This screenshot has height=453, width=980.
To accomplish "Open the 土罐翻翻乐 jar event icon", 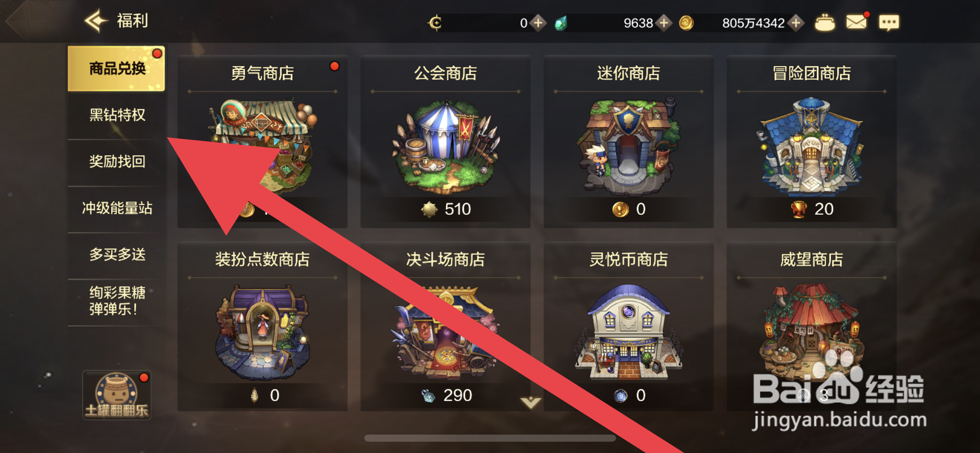I will pyautogui.click(x=116, y=395).
